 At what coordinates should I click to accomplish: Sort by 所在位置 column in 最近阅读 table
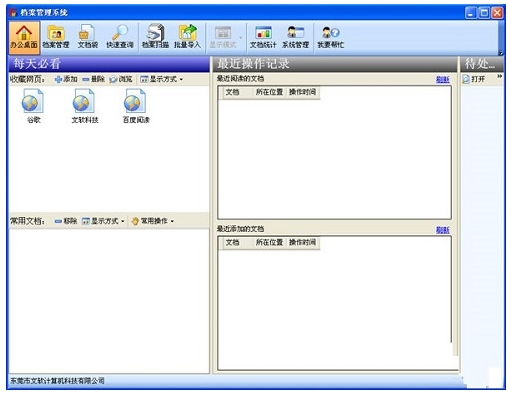269,92
